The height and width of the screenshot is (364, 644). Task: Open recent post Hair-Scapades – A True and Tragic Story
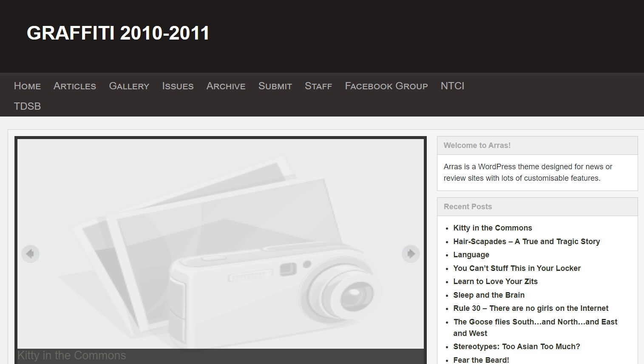(x=526, y=242)
